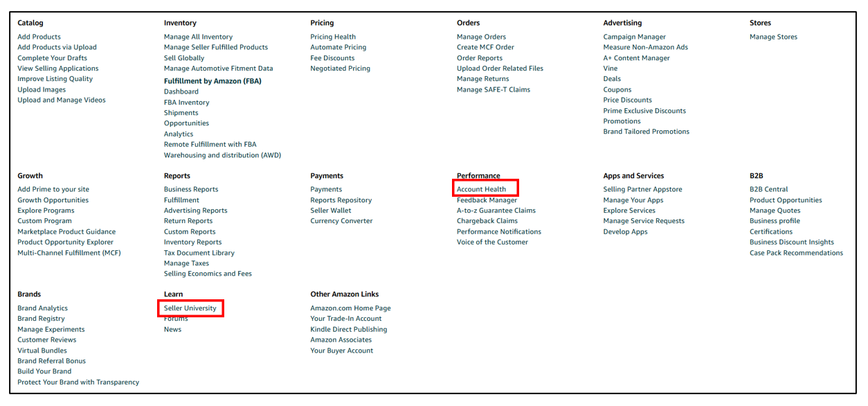Open Business Reports
The height and width of the screenshot is (406, 868).
(x=191, y=189)
